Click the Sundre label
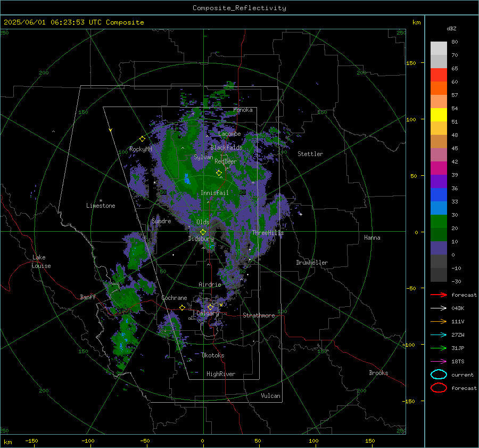Viewport: 479px width, 448px height. (x=161, y=221)
